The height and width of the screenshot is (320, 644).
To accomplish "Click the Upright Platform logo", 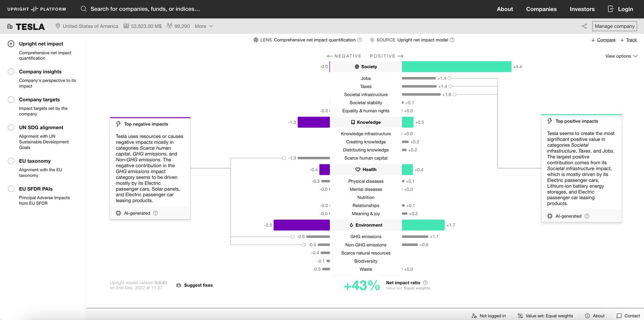I will 37,9.
